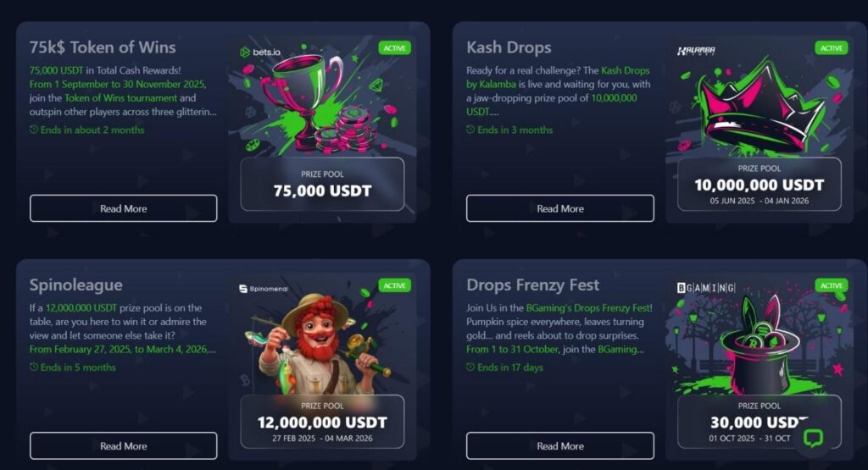This screenshot has height=470, width=868.
Task: Click the Spinomenal logo on Spinoleague card
Action: point(263,289)
